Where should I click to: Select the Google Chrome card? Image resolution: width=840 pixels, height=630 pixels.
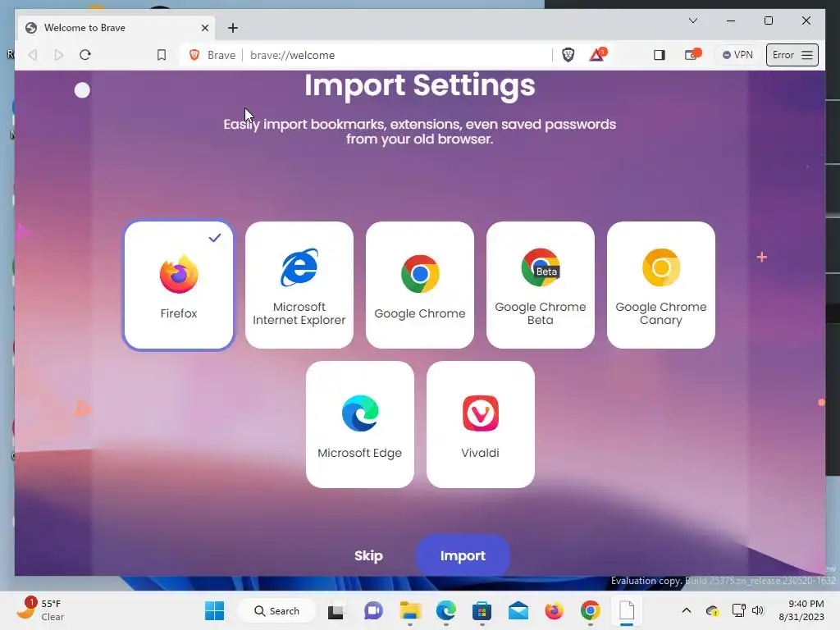(x=419, y=285)
